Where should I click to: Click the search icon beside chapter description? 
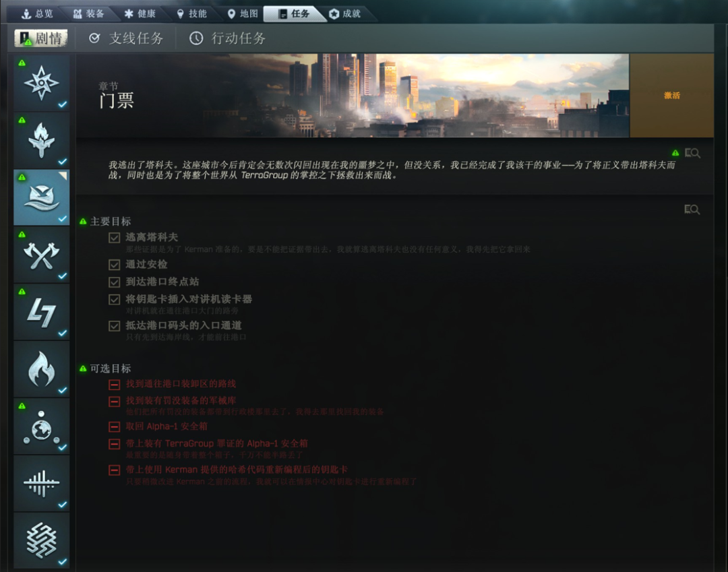pyautogui.click(x=692, y=153)
